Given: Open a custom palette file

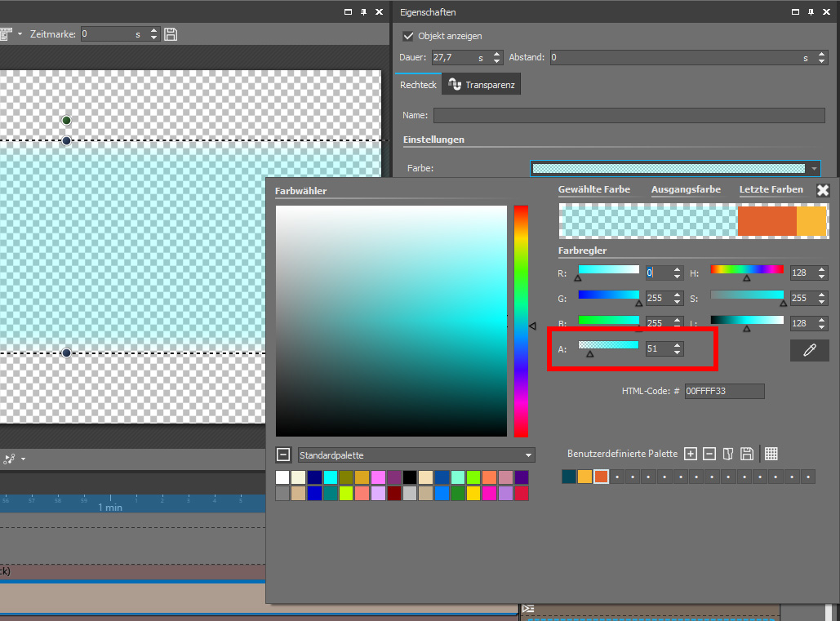Looking at the screenshot, I should [x=727, y=454].
